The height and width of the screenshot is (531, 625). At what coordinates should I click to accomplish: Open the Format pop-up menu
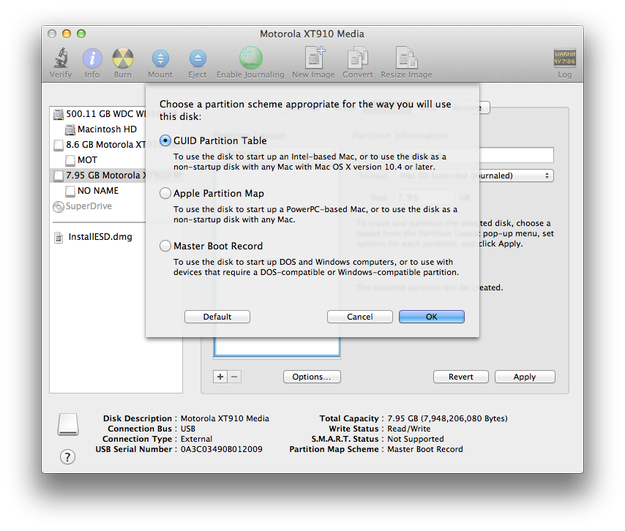point(474,176)
